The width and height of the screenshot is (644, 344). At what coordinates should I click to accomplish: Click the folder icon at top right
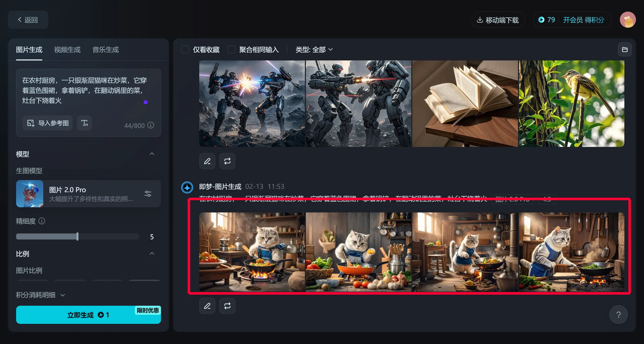pyautogui.click(x=625, y=50)
